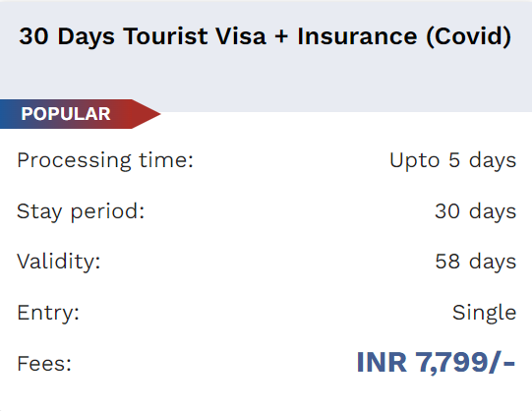
Task: Click the Single entry value
Action: tap(484, 313)
